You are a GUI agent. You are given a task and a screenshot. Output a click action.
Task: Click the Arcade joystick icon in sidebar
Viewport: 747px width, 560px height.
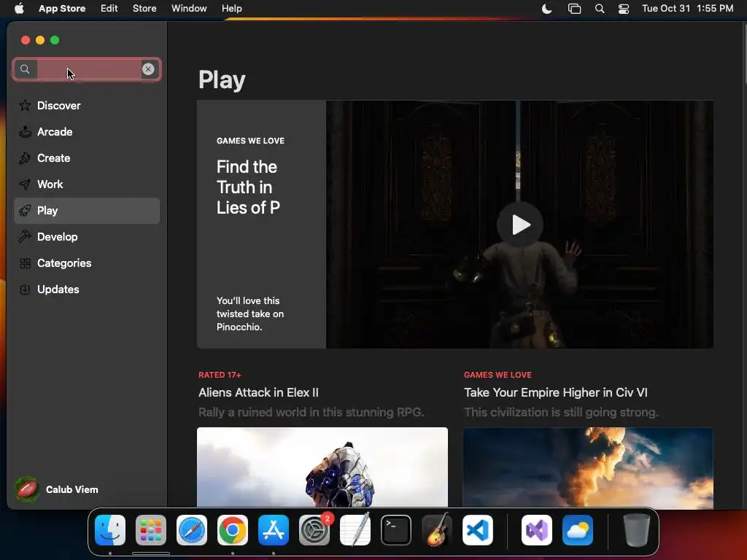(x=25, y=131)
